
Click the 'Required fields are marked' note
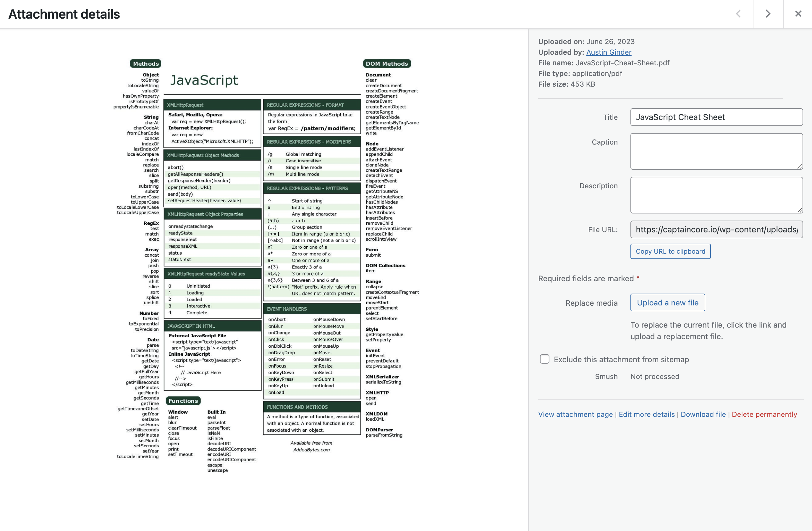pyautogui.click(x=588, y=278)
